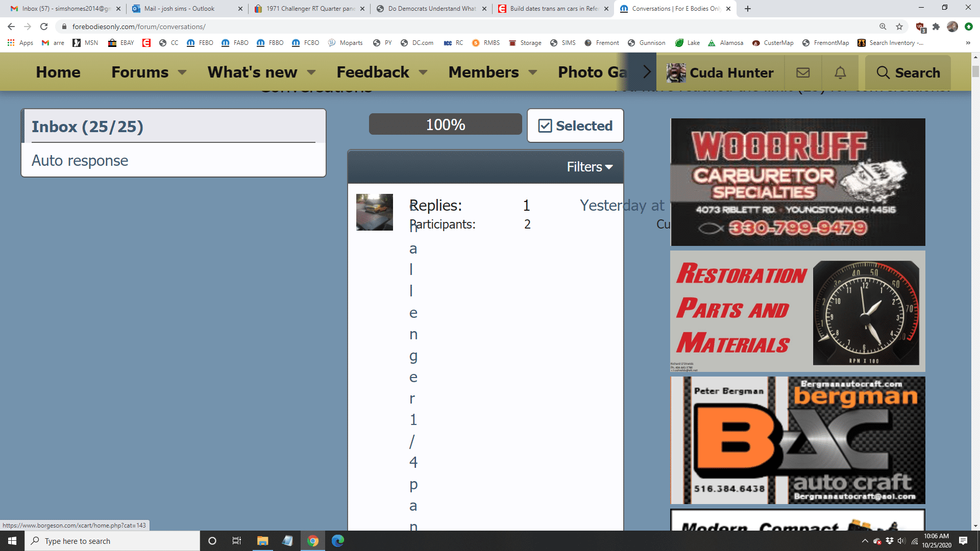Open the Auto response link
This screenshot has width=980, height=551.
[x=80, y=160]
